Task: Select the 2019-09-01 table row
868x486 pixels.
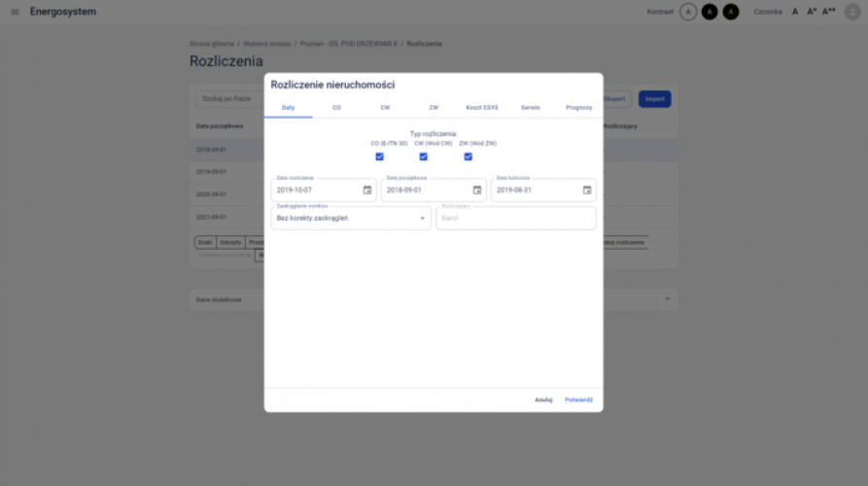Action: 226,172
